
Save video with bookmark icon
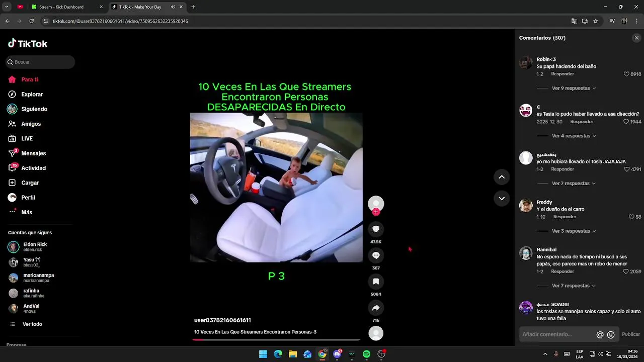376,282
